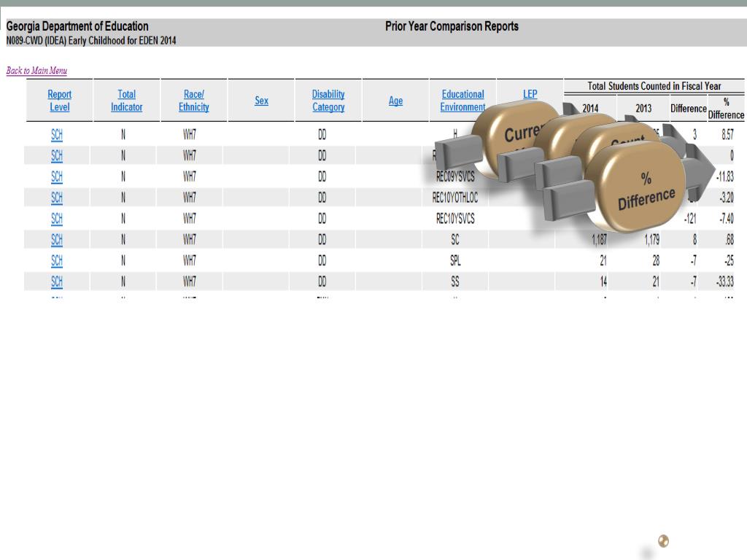Click the Georgia Department of Education heading
This screenshot has height=560, width=747.
click(x=77, y=26)
